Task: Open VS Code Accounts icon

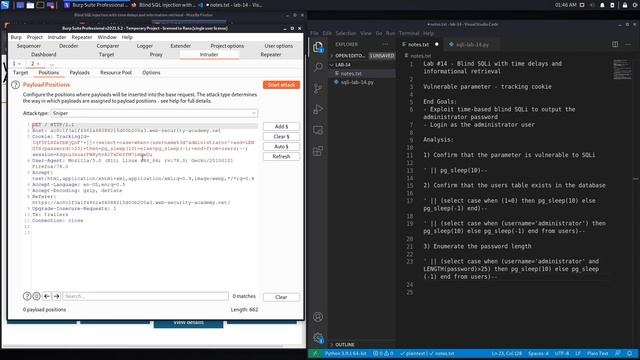Action: 318,317
